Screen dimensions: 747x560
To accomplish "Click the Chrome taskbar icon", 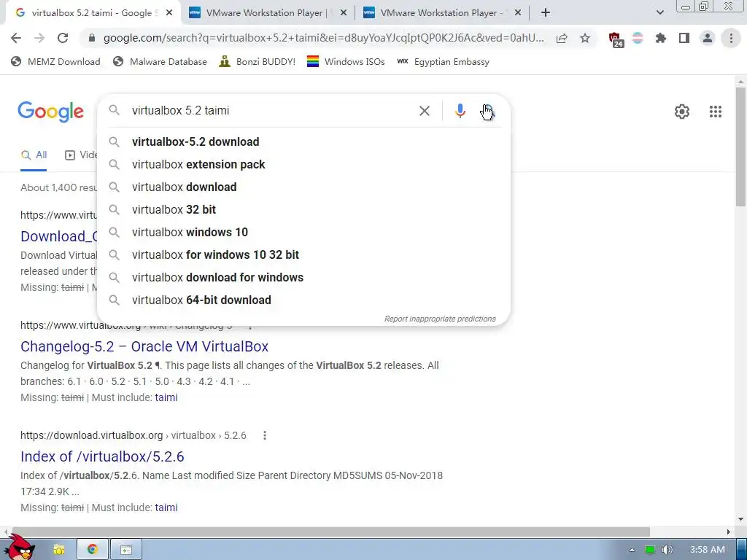I will [92, 550].
